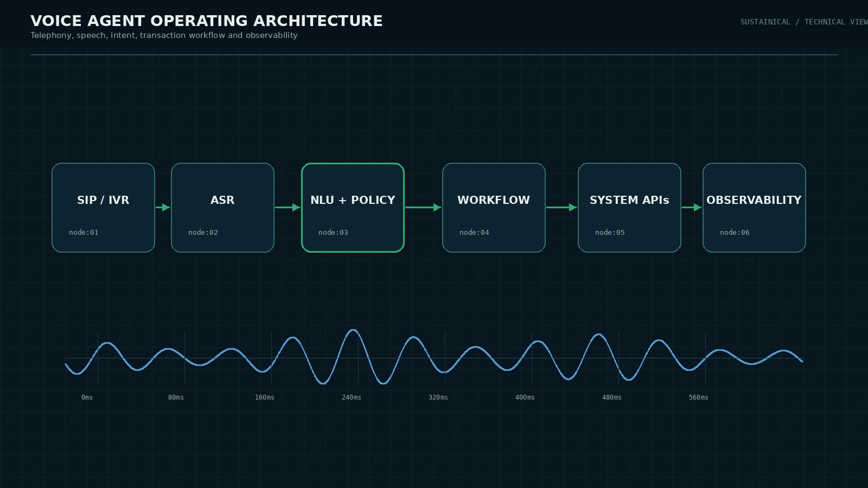
Task: Open the SUSTAINICAL view
Action: [765, 22]
